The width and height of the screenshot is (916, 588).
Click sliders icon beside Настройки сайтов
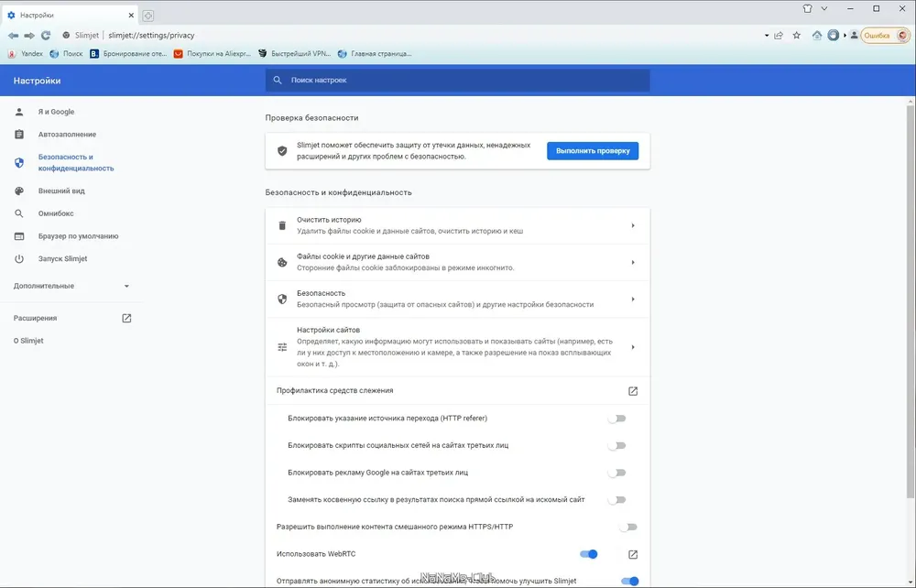coord(282,347)
